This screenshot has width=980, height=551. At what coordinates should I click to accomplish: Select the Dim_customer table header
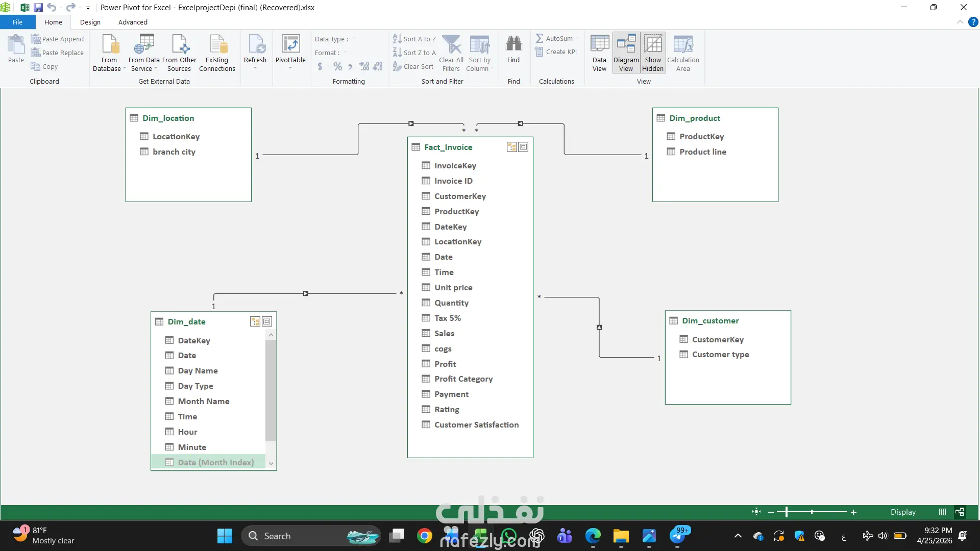(728, 321)
